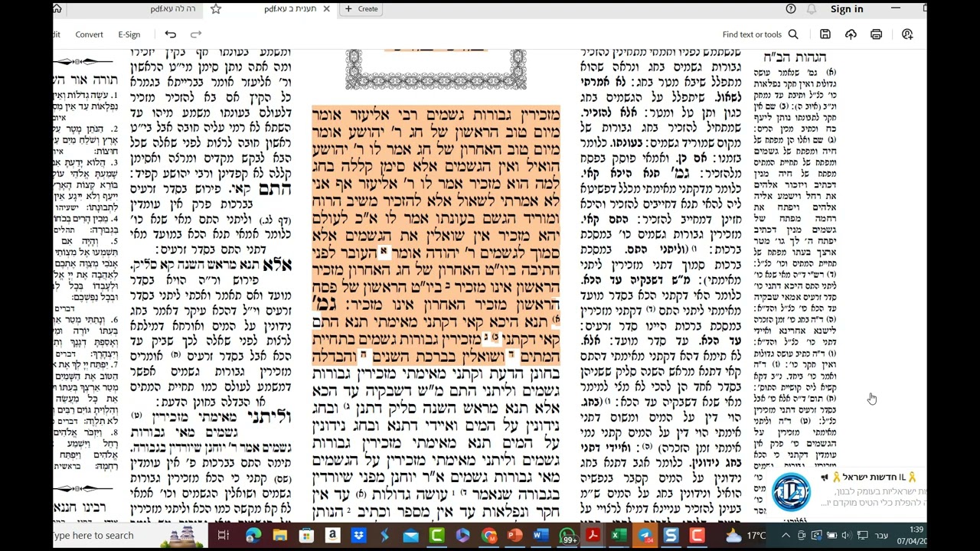Image resolution: width=980 pixels, height=551 pixels.
Task: Open Word from the taskbar
Action: point(541,536)
